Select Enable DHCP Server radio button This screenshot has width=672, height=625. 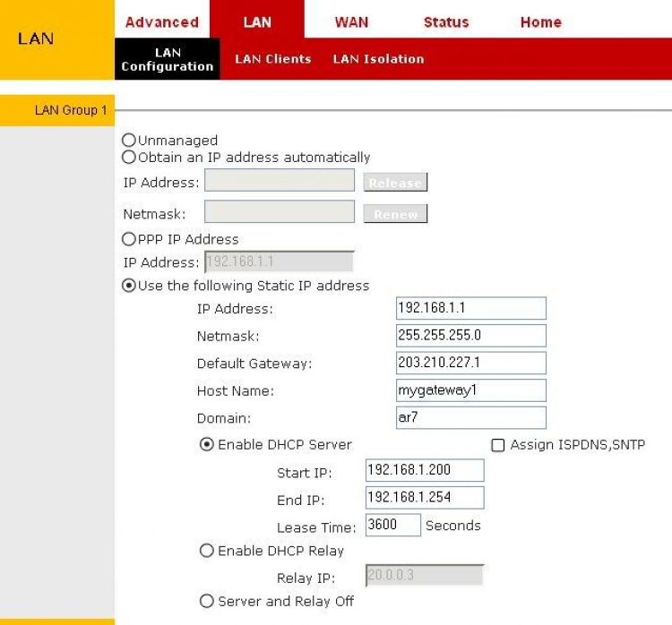[207, 444]
